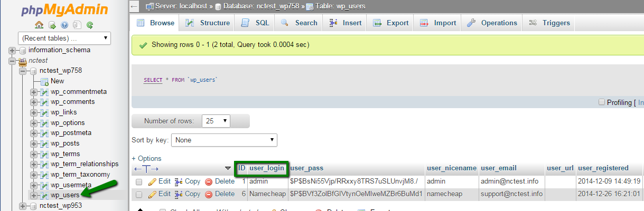Tick the checkbox for the Namecheap row
644x211 pixels.
point(139,194)
